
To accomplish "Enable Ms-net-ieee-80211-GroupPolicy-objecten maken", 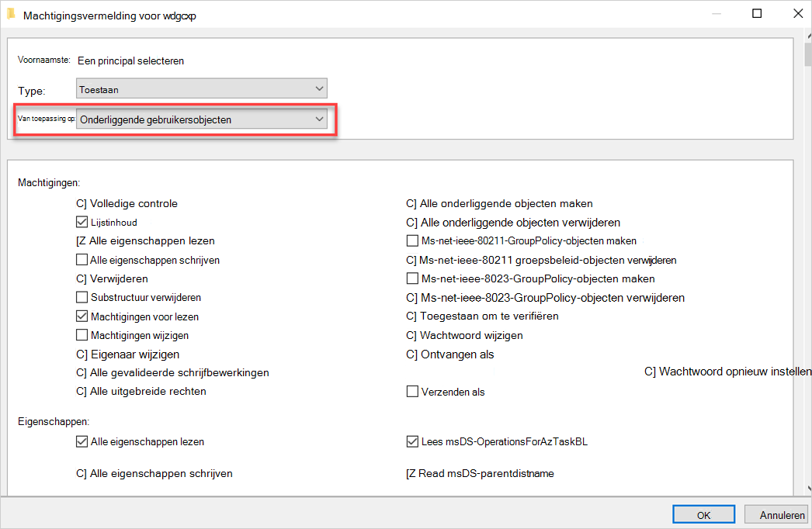I will coord(412,240).
